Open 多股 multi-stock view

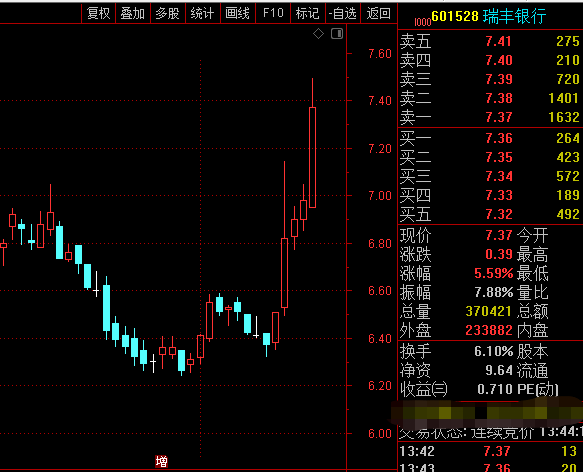168,13
